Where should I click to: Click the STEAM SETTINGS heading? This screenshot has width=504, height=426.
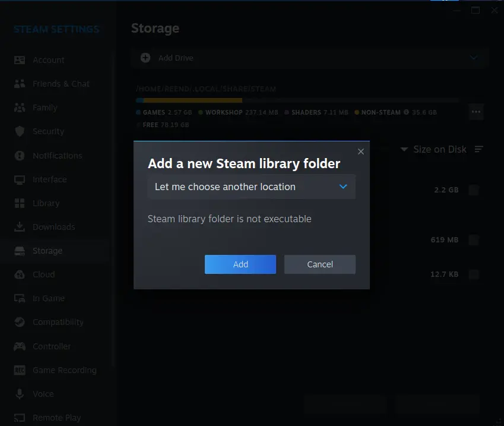pyautogui.click(x=56, y=29)
